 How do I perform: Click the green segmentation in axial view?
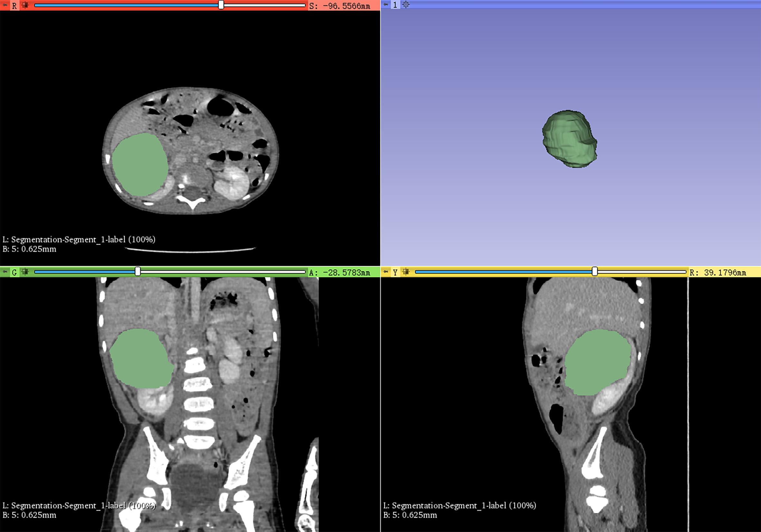(140, 165)
